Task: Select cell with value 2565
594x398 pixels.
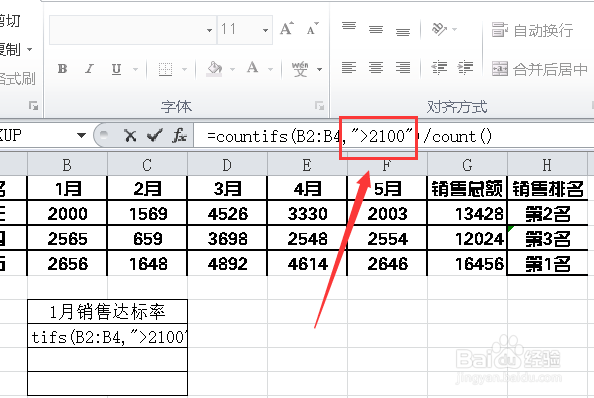Action: (x=67, y=239)
